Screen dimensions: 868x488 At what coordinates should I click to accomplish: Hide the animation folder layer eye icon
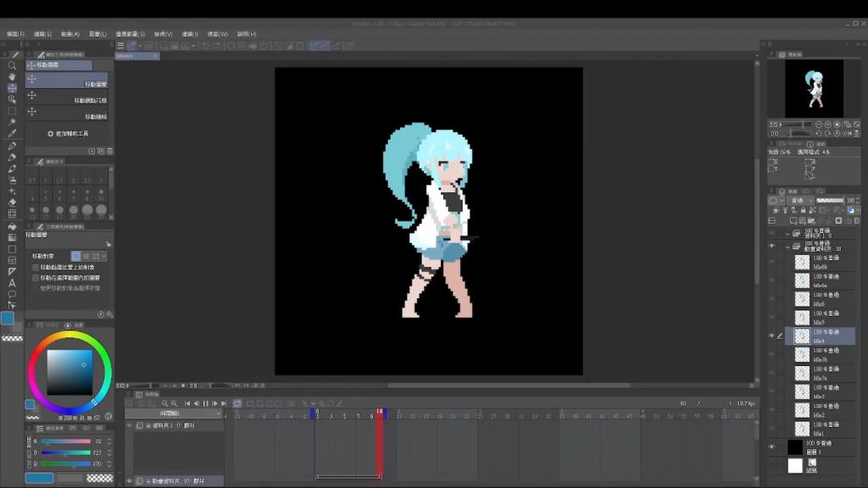pyautogui.click(x=771, y=247)
